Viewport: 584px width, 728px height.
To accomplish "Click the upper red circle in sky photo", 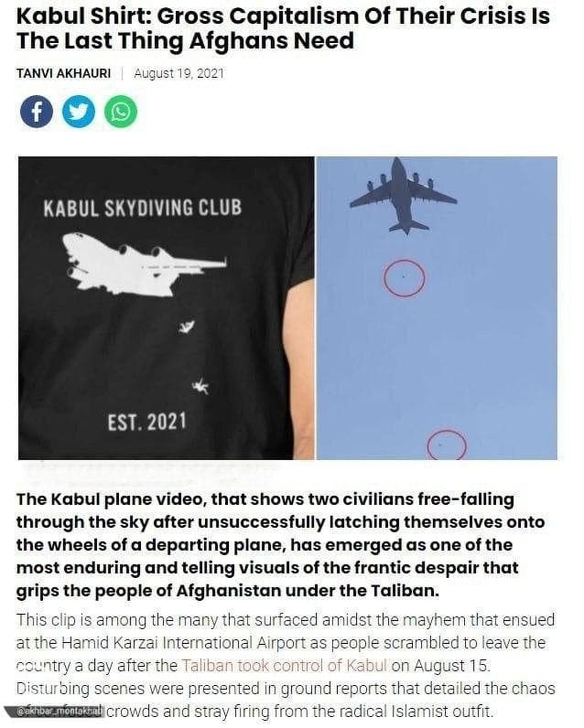I will (x=404, y=278).
